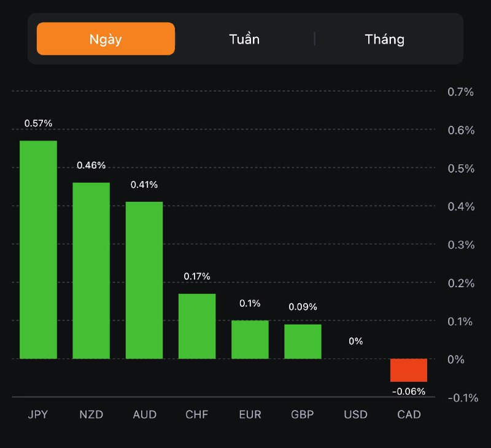Click the JPY axis label

[x=38, y=414]
